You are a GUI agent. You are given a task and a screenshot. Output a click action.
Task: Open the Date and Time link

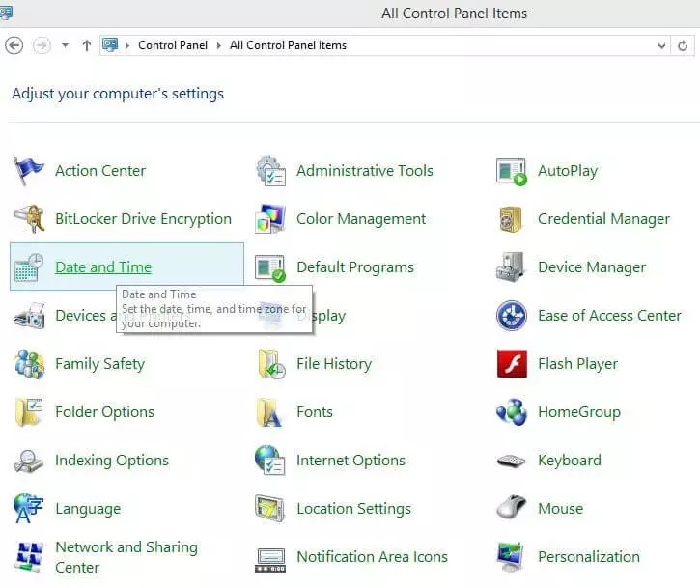pos(103,267)
